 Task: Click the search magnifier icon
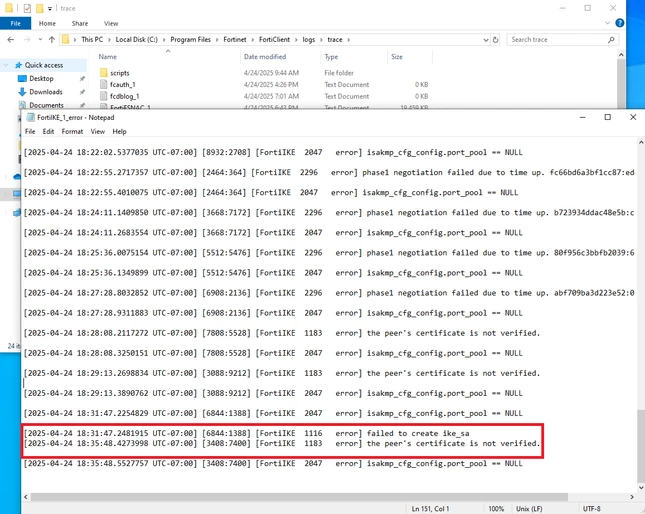pyautogui.click(x=611, y=39)
